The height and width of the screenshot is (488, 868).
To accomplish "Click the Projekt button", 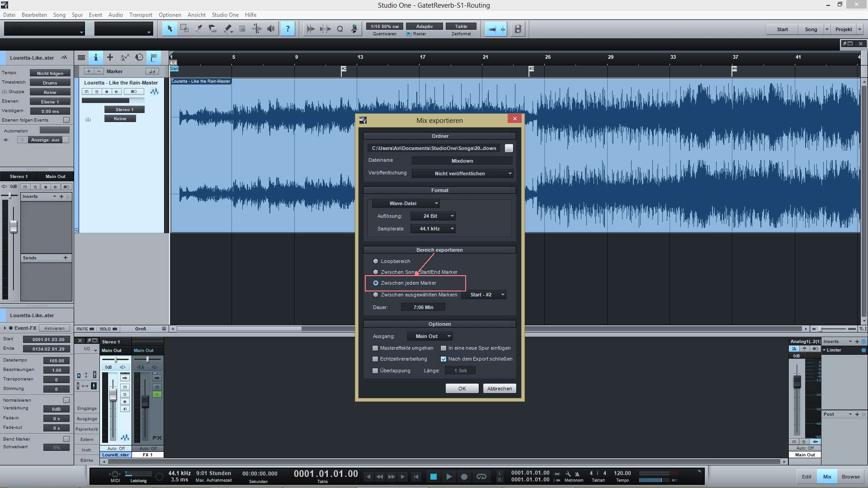I will [x=844, y=29].
